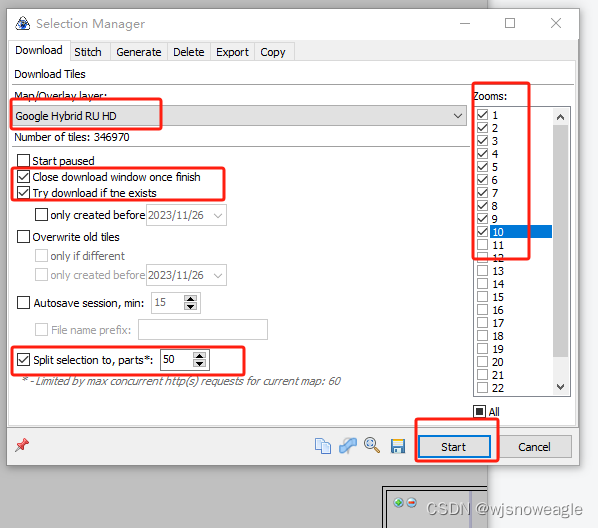Click the Autosave minutes field showing 15
Screen dimensions: 598x528
[x=168, y=303]
